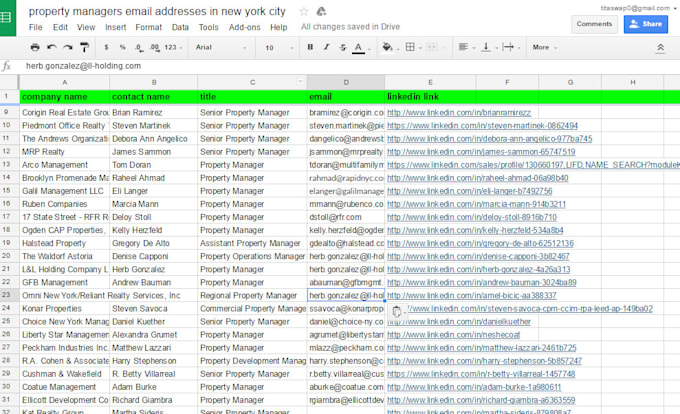Click the blue Share button

pyautogui.click(x=645, y=23)
